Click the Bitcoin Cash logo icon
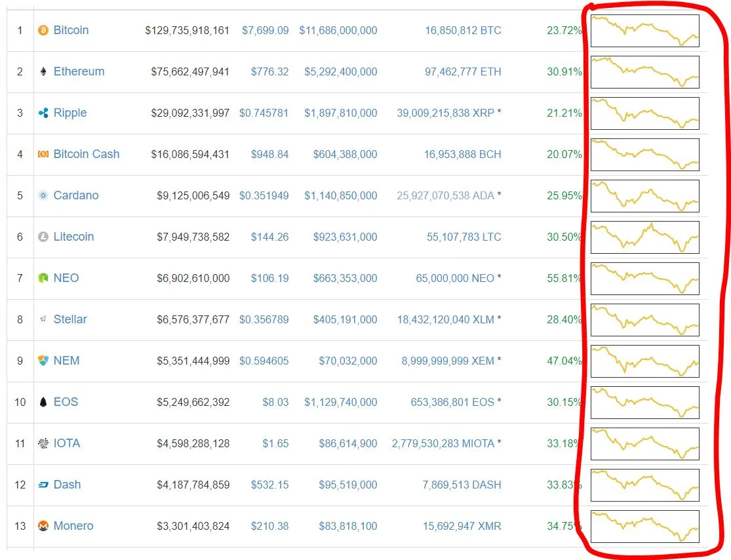This screenshot has width=731, height=560. tap(43, 154)
